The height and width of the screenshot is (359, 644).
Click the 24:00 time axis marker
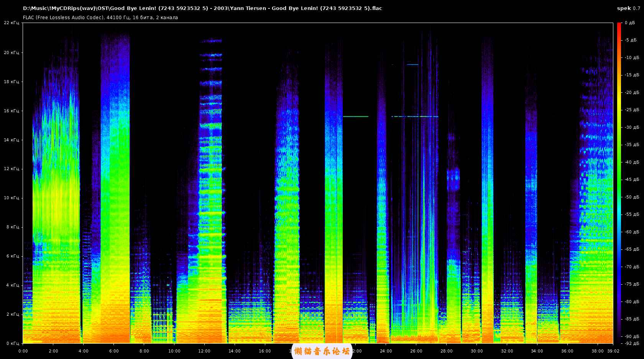coord(386,351)
